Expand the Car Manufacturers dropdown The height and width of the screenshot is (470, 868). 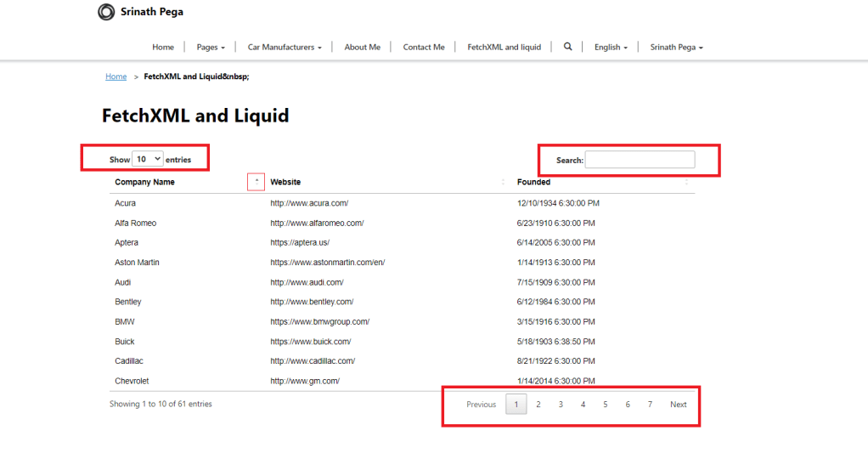tap(285, 48)
